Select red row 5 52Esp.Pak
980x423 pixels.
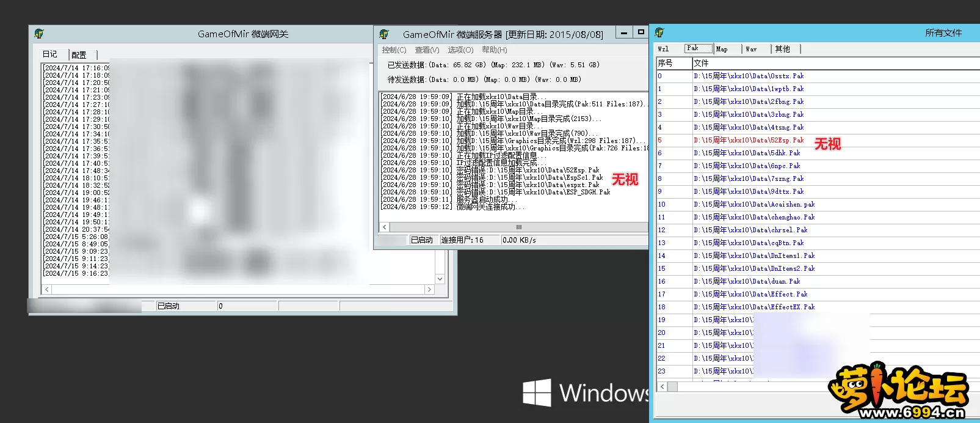click(x=818, y=141)
